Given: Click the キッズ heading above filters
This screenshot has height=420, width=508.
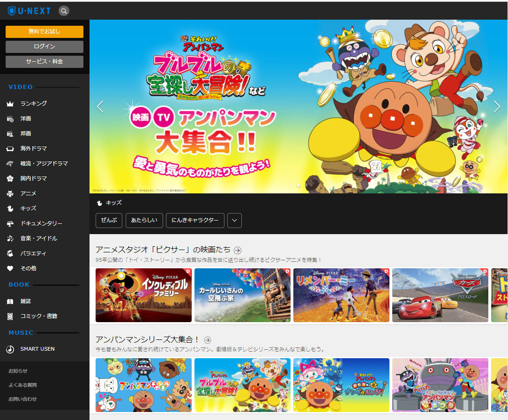Looking at the screenshot, I should point(114,203).
